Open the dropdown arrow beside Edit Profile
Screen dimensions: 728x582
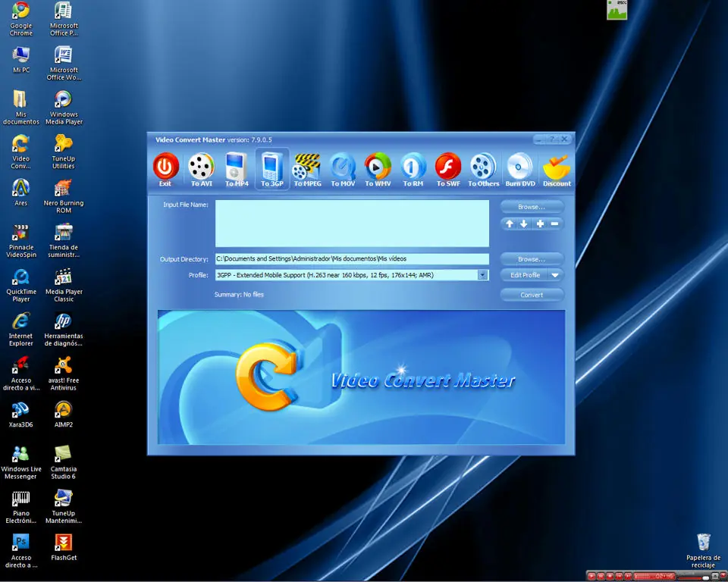pos(555,275)
